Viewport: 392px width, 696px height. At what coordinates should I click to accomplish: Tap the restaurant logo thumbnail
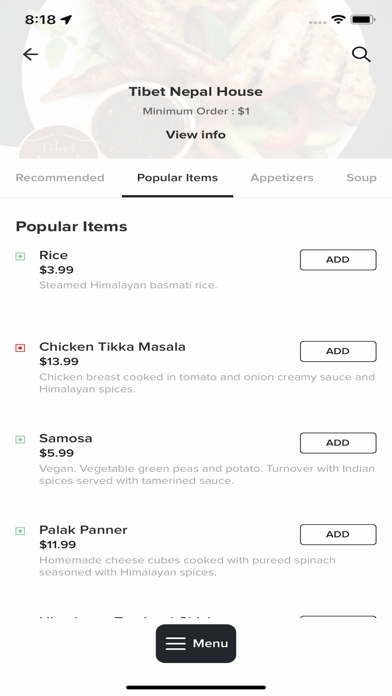click(58, 142)
